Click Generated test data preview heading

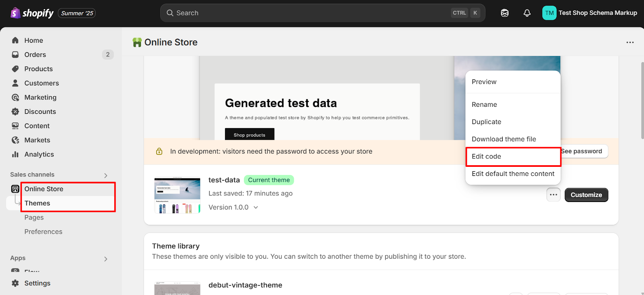(281, 103)
